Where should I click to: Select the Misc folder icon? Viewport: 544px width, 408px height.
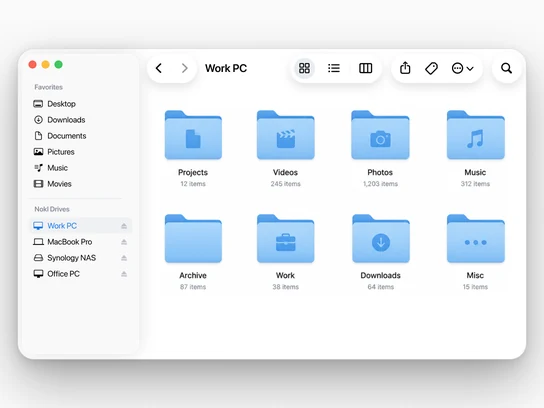point(475,239)
